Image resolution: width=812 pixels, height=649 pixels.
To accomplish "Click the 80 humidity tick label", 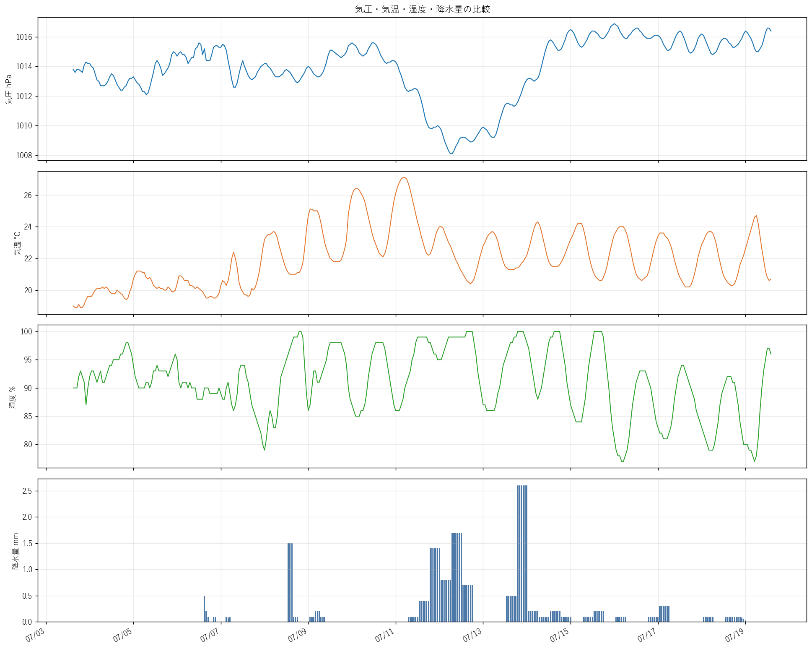I will coord(28,445).
